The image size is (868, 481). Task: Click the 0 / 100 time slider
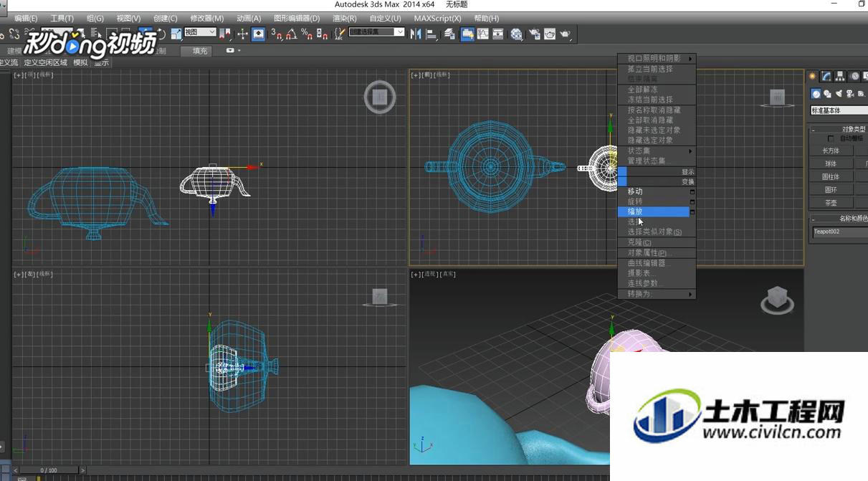[x=48, y=470]
